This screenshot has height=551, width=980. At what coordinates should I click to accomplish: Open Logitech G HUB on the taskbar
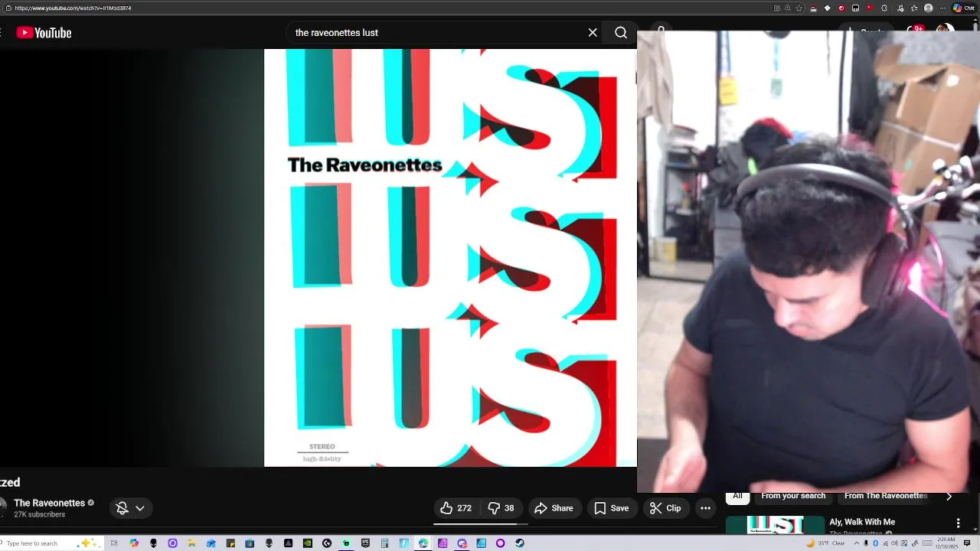pyautogui.click(x=327, y=543)
